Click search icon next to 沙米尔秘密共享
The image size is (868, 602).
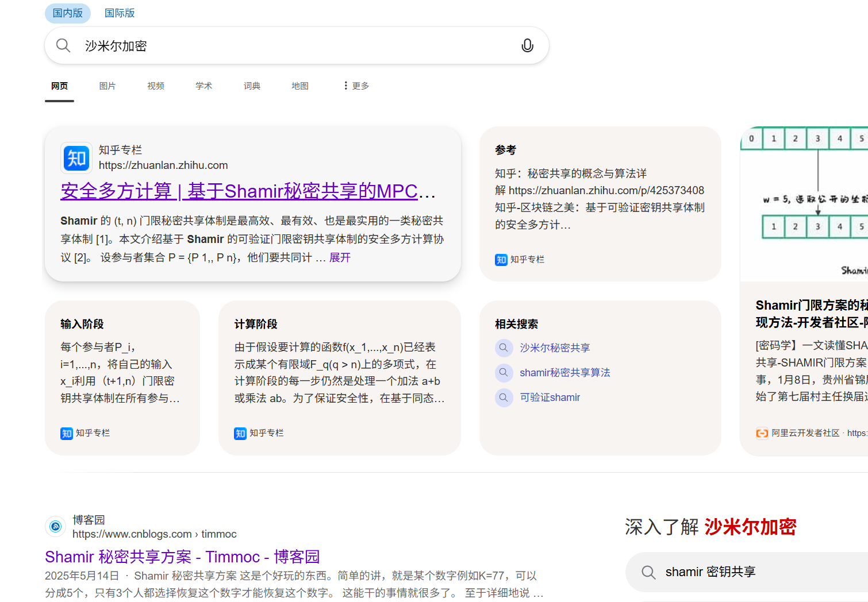[504, 348]
